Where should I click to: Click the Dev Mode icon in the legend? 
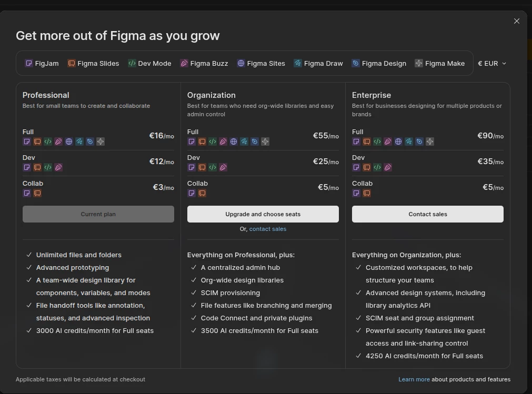132,64
